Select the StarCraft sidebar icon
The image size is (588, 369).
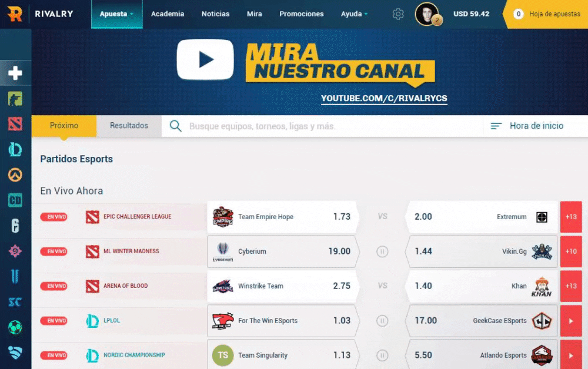pos(15,302)
